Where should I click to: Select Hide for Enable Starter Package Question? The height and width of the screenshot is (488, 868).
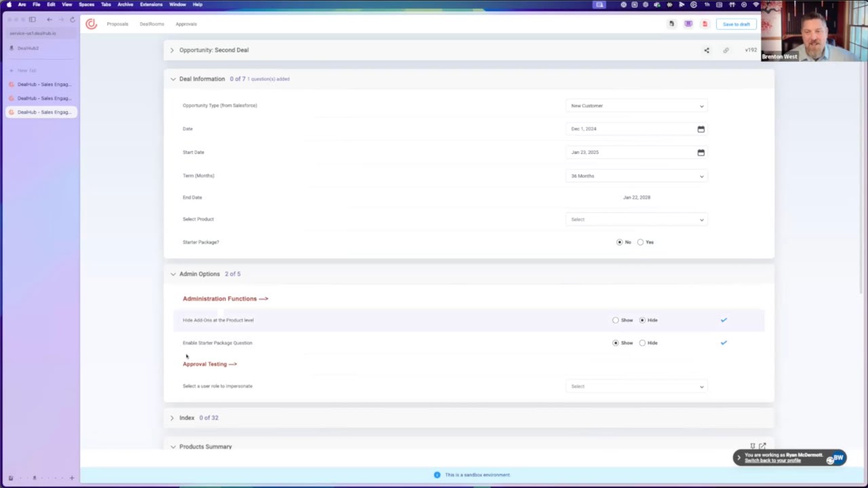tap(642, 343)
